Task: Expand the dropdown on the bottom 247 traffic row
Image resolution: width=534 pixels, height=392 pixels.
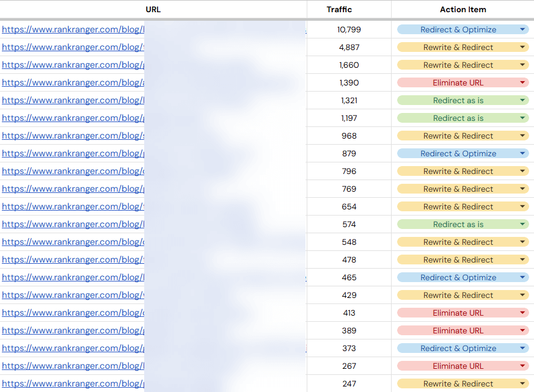Action: pyautogui.click(x=521, y=383)
